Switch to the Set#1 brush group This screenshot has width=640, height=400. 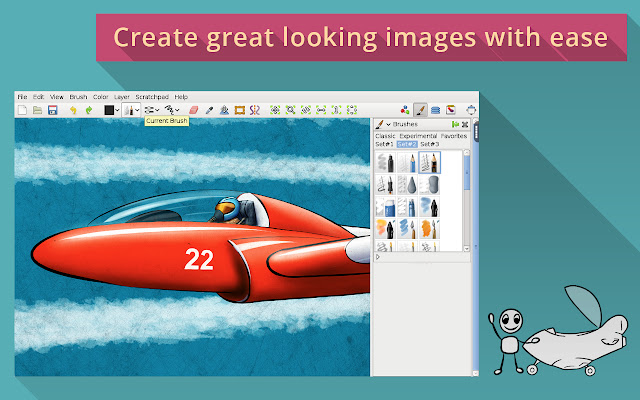pyautogui.click(x=384, y=144)
